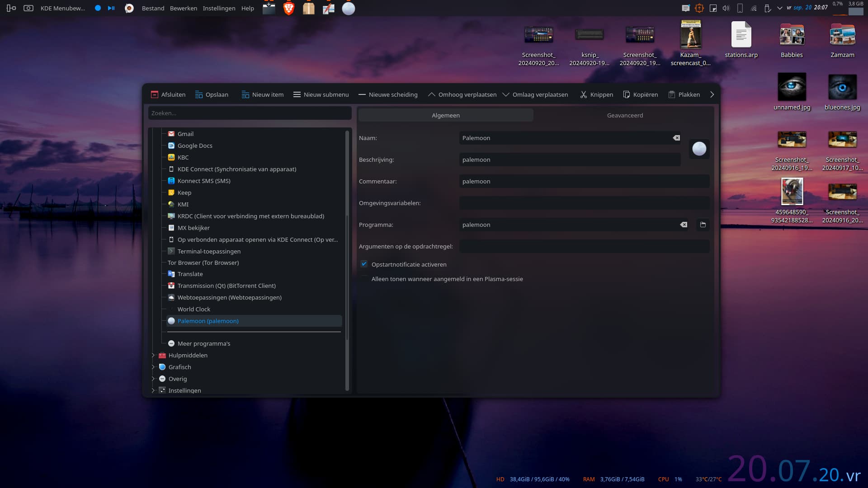Switch to the Geavanceerd tab

[x=625, y=115]
